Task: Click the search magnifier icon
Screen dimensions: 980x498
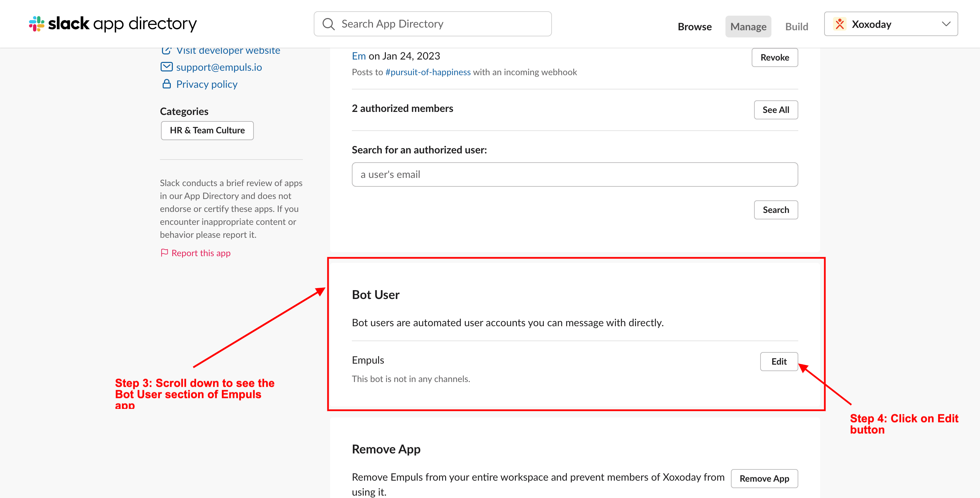Action: click(328, 24)
